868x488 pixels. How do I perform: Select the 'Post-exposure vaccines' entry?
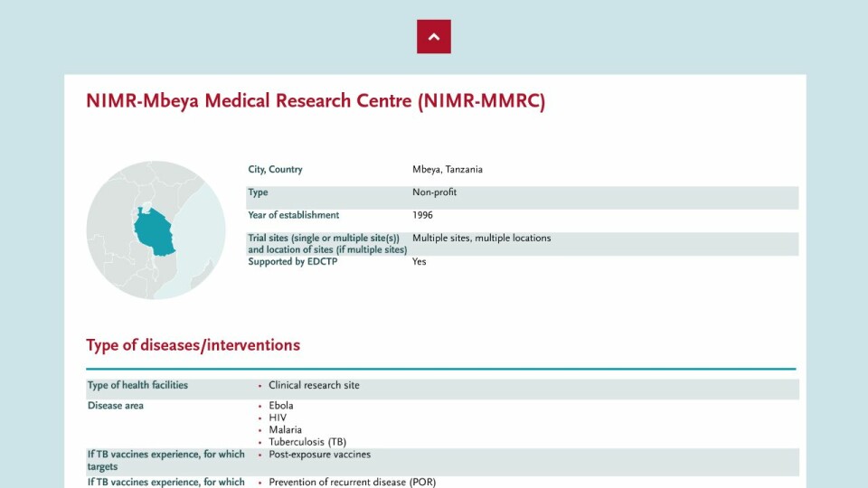[x=319, y=455]
